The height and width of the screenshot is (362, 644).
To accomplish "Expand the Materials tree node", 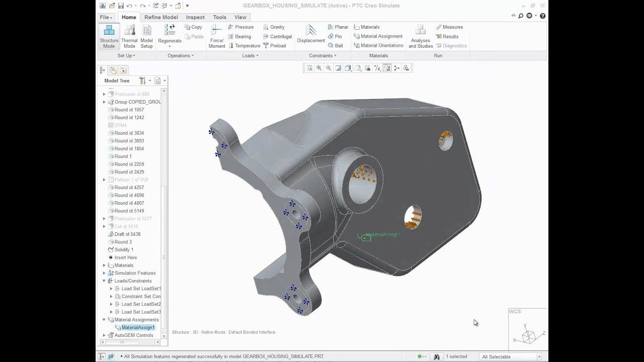I will pos(104,265).
